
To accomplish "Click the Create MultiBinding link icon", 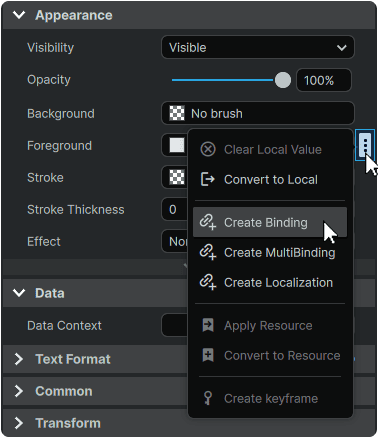I will pos(208,252).
